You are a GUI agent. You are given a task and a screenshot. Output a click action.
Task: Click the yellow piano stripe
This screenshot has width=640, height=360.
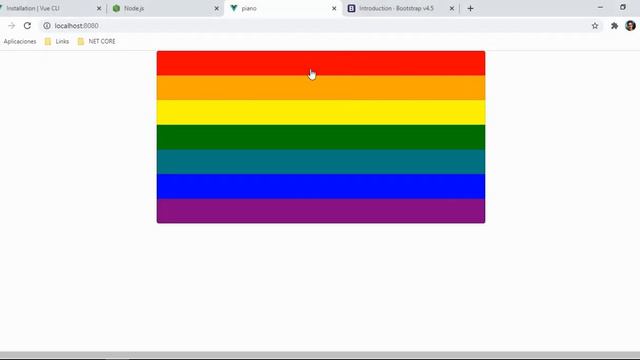click(x=321, y=112)
